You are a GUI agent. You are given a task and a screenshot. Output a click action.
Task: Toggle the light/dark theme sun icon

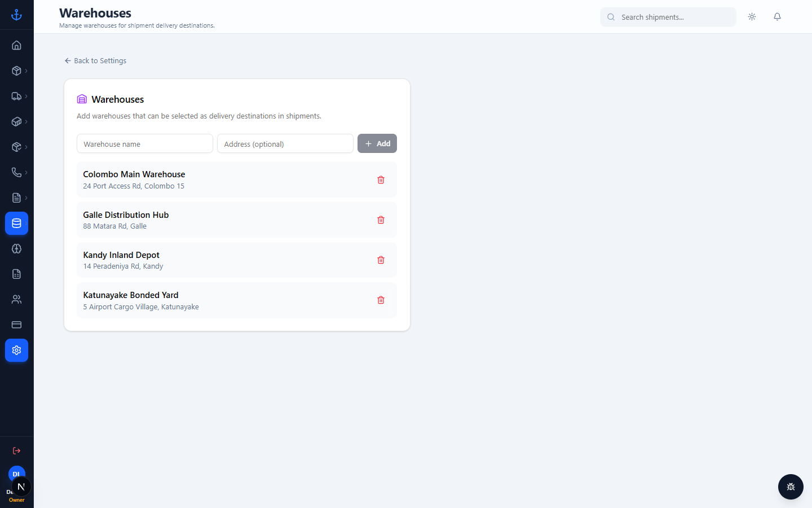(752, 17)
